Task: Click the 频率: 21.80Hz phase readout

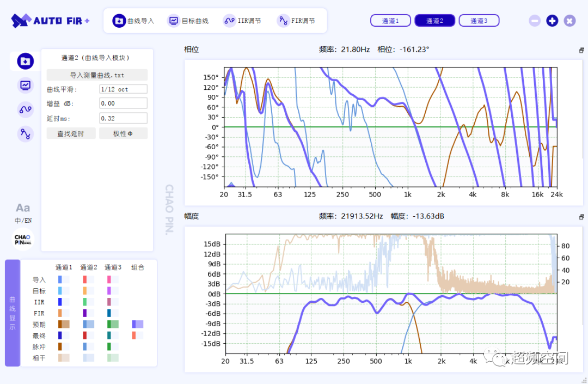Action: click(x=344, y=50)
